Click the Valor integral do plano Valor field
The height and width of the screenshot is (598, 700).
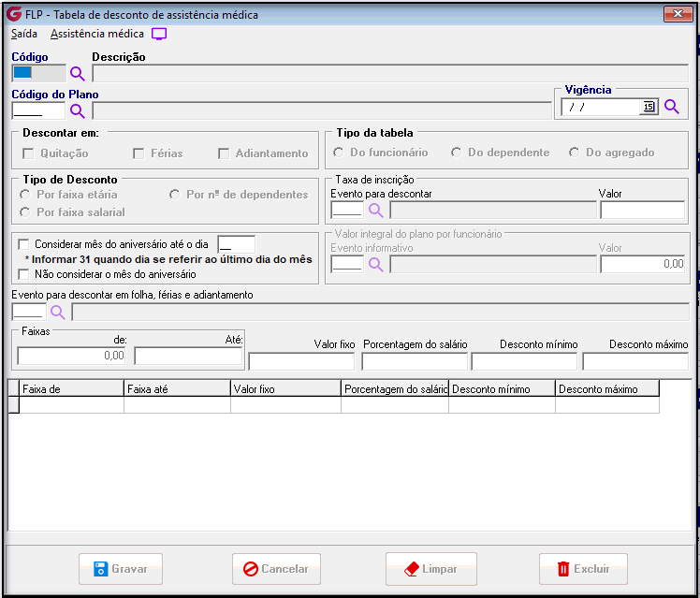click(643, 265)
